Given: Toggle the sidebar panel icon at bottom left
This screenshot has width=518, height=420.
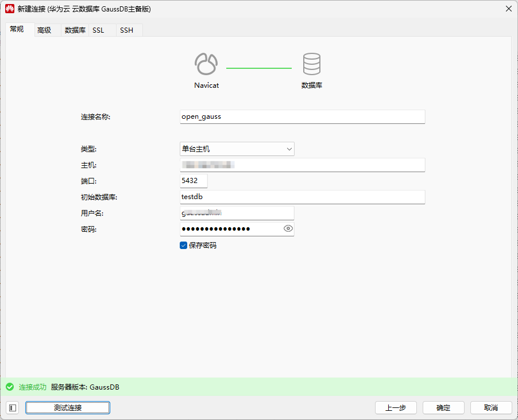Looking at the screenshot, I should (x=12, y=407).
